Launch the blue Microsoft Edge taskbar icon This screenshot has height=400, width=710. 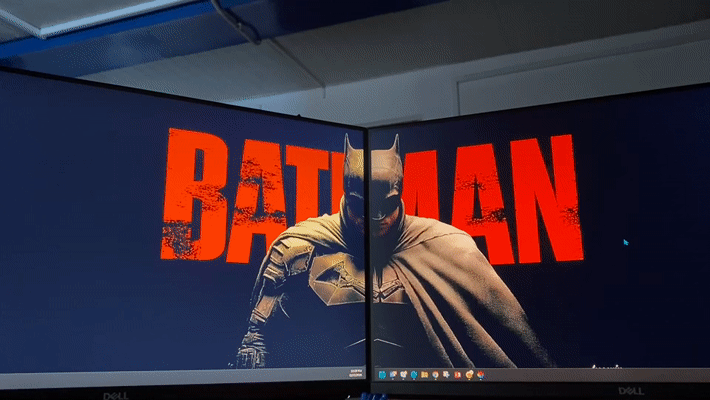(414, 375)
